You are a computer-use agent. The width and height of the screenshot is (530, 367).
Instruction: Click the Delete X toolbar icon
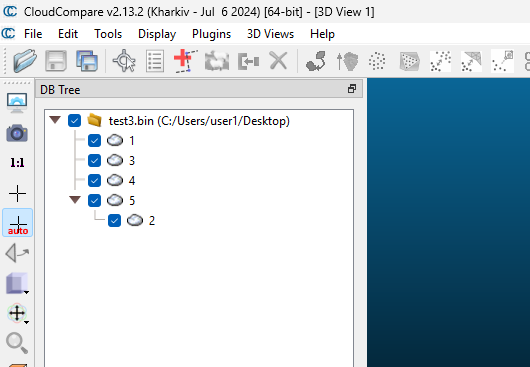(278, 61)
